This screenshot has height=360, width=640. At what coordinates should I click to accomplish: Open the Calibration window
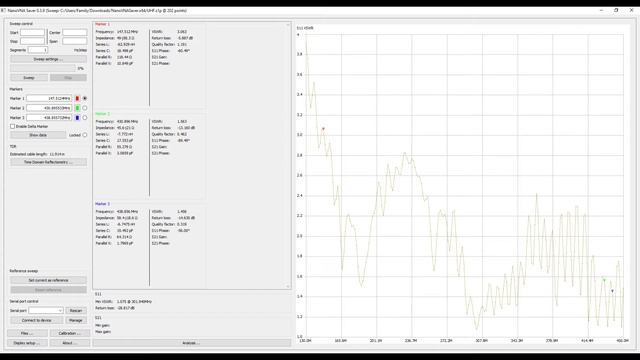[69, 333]
